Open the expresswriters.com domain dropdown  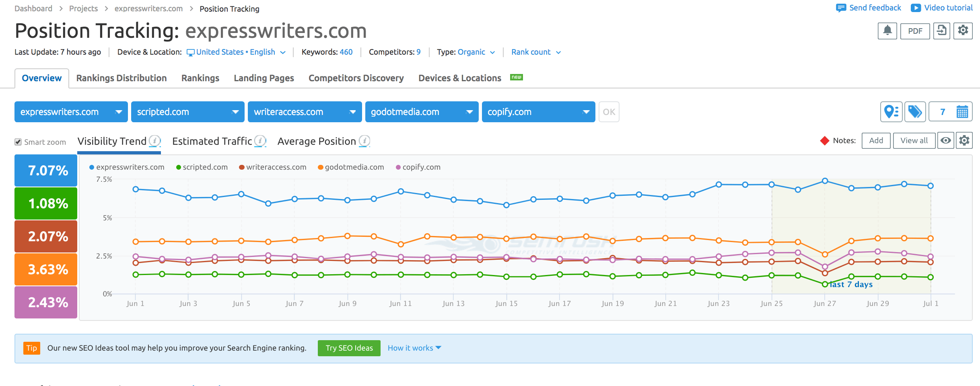pyautogui.click(x=71, y=112)
